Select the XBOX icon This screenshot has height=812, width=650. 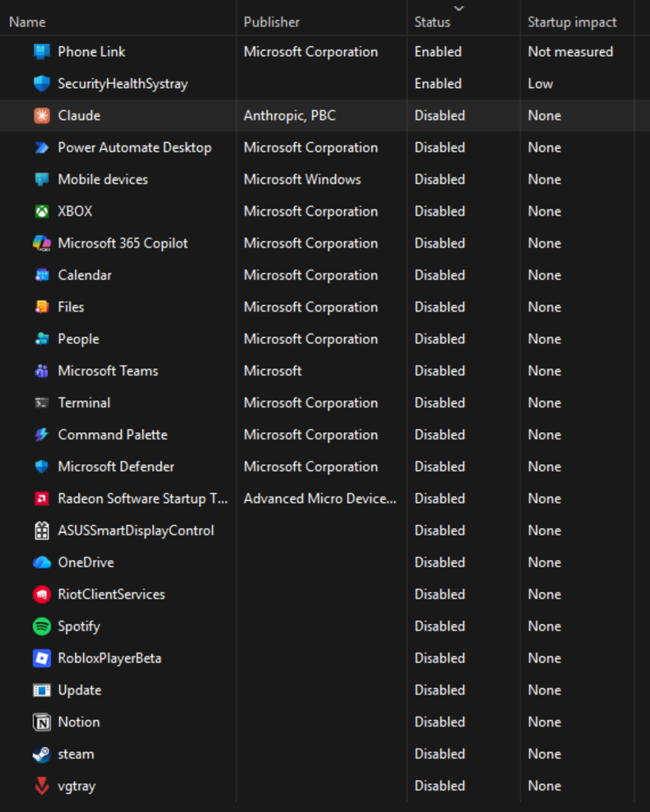[42, 211]
